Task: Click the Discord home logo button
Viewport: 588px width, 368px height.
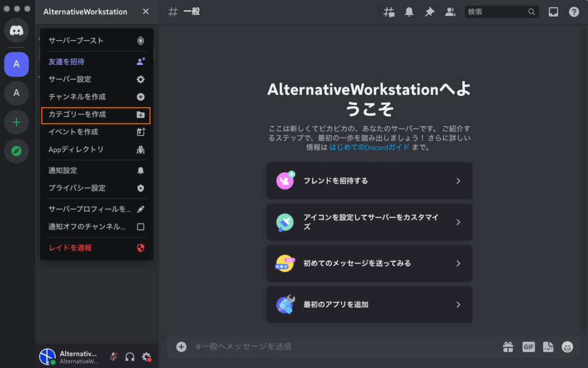Action: pos(17,30)
